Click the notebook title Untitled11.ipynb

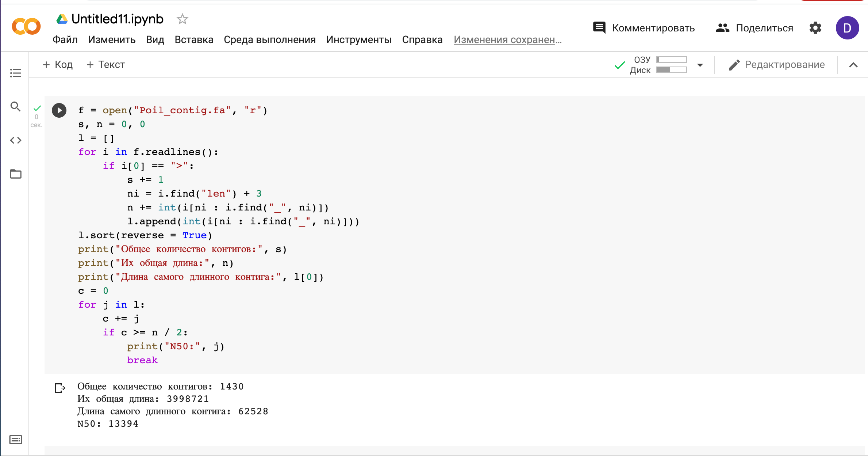(117, 19)
